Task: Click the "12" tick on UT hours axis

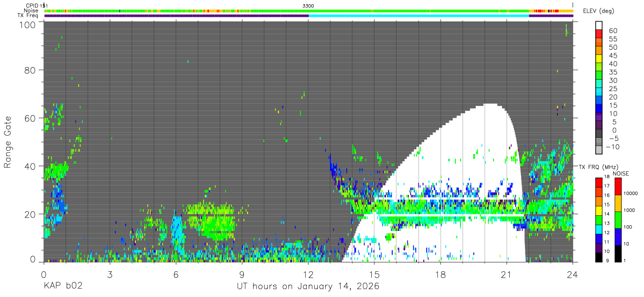Action: click(x=308, y=274)
